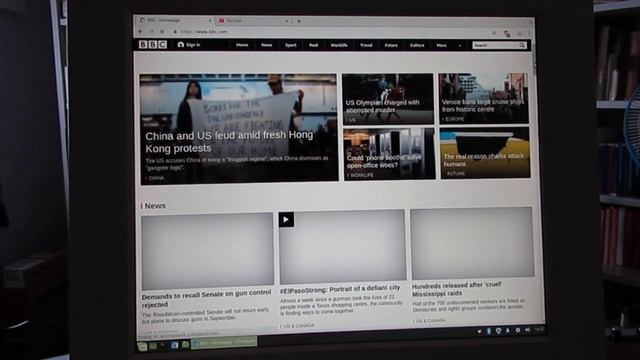Select Sport in the BBC navigation bar
Image resolution: width=640 pixels, height=360 pixels.
pyautogui.click(x=291, y=45)
